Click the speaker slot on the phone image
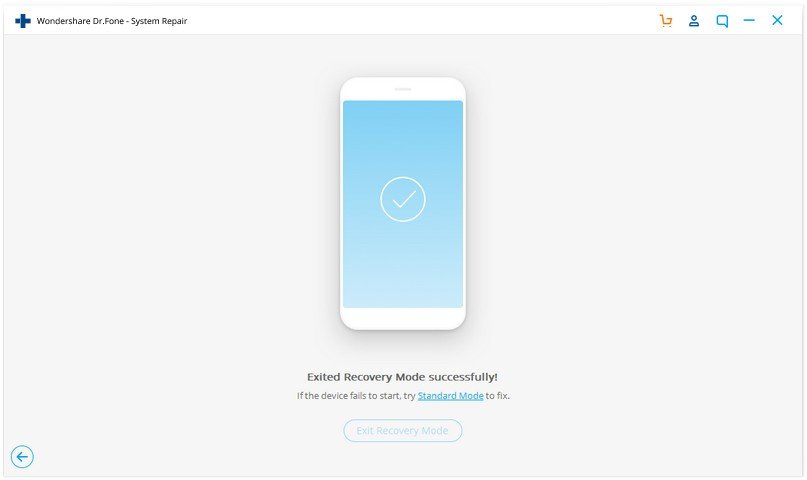 403,89
